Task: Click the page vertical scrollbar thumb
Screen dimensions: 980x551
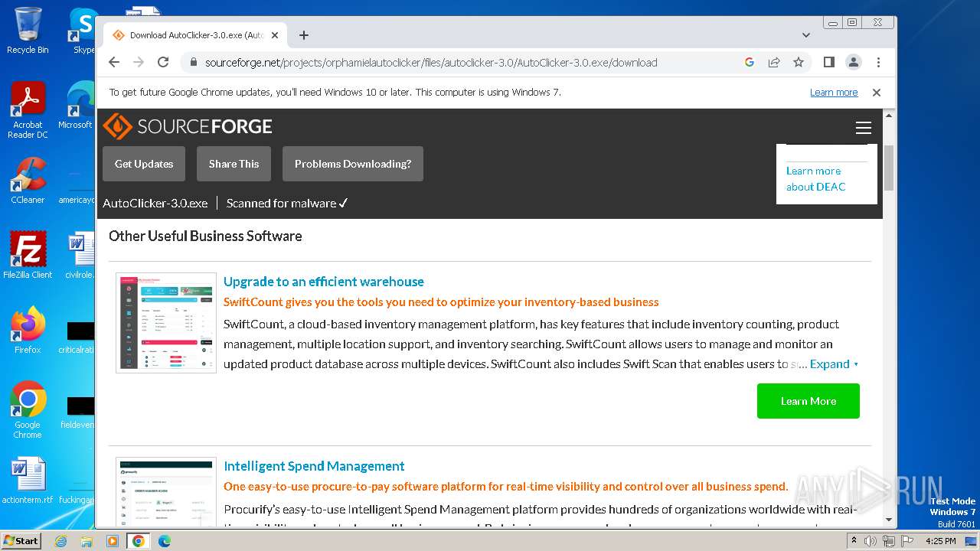Action: pyautogui.click(x=889, y=167)
